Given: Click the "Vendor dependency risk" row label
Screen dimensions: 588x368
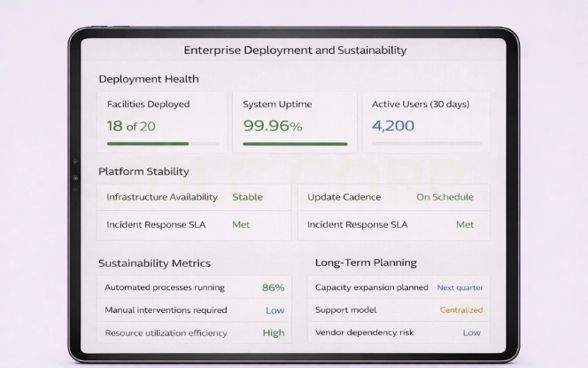Looking at the screenshot, I should click(x=365, y=333).
